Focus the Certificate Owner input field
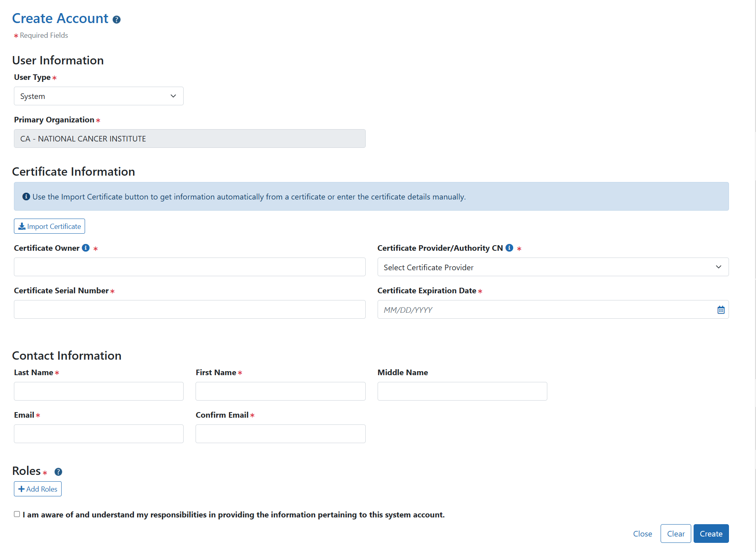This screenshot has height=552, width=756. [x=190, y=267]
